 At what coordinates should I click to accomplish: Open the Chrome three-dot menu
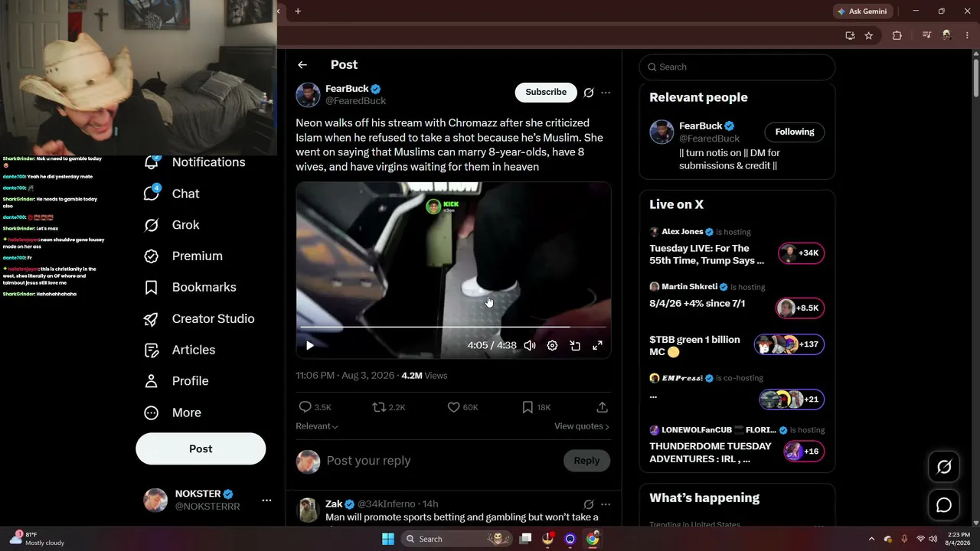[x=966, y=35]
